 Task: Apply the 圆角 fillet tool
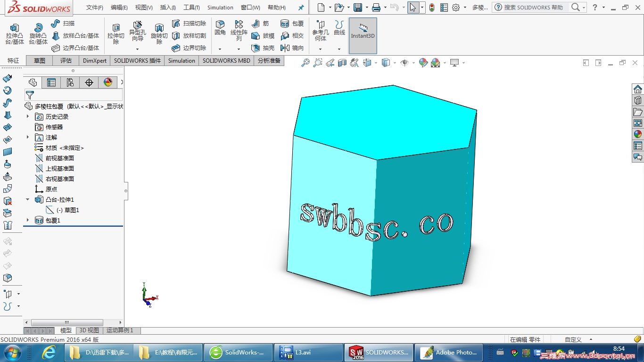(220, 28)
